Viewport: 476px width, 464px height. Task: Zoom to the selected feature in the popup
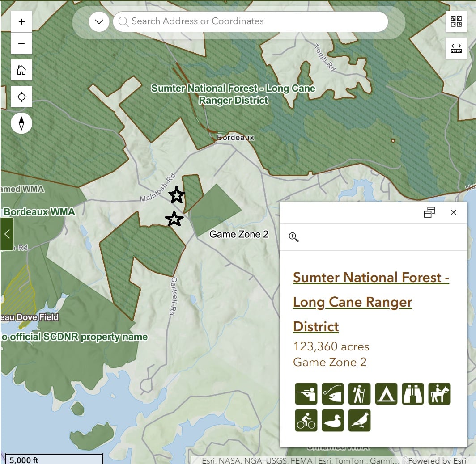point(293,237)
